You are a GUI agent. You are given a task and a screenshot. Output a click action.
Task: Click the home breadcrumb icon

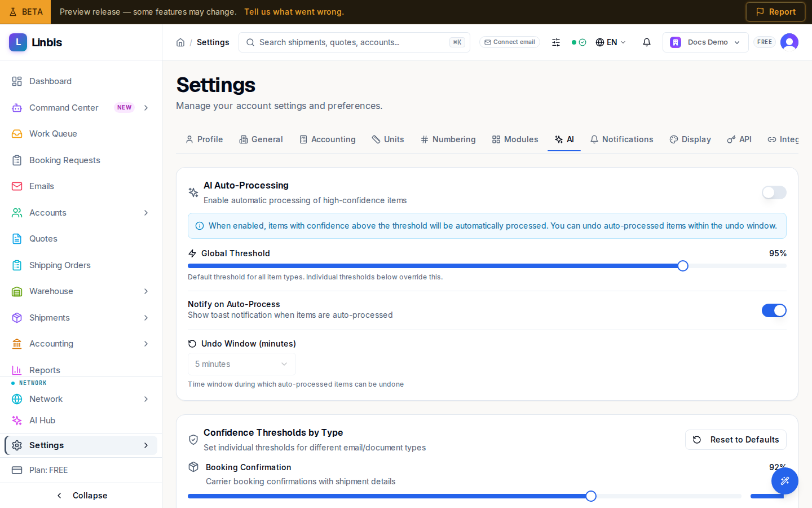pos(180,42)
